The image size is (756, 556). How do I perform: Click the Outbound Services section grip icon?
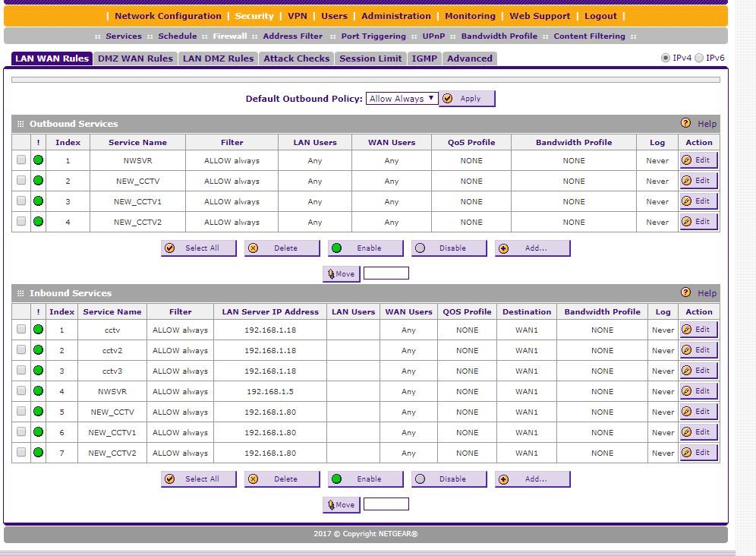[x=20, y=124]
